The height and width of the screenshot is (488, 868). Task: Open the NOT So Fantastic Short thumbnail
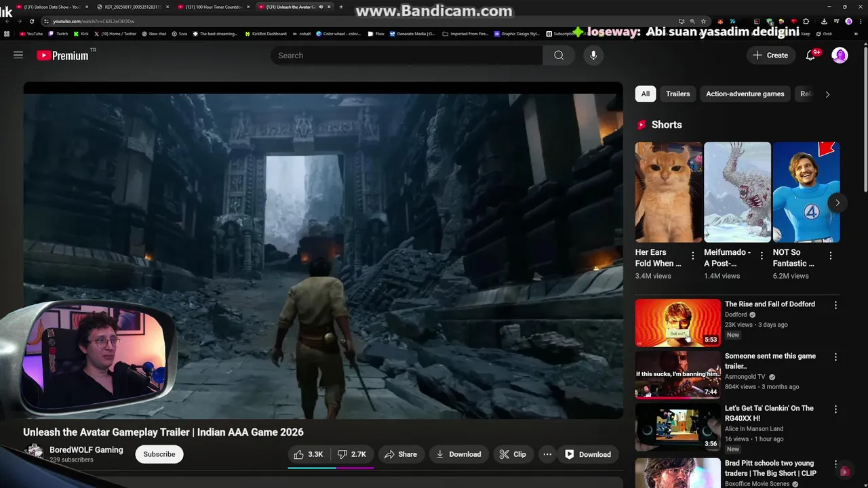click(x=806, y=192)
